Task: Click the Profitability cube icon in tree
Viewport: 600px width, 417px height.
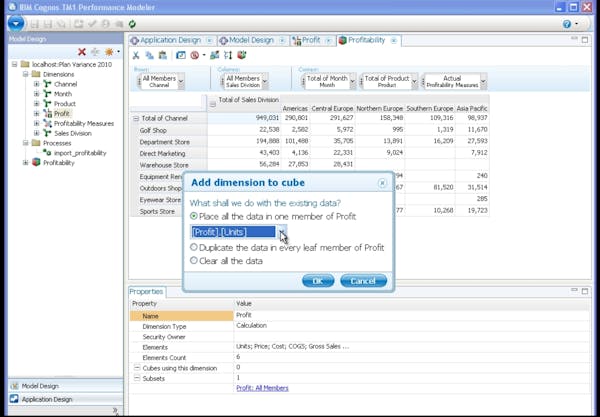Action: (x=36, y=163)
